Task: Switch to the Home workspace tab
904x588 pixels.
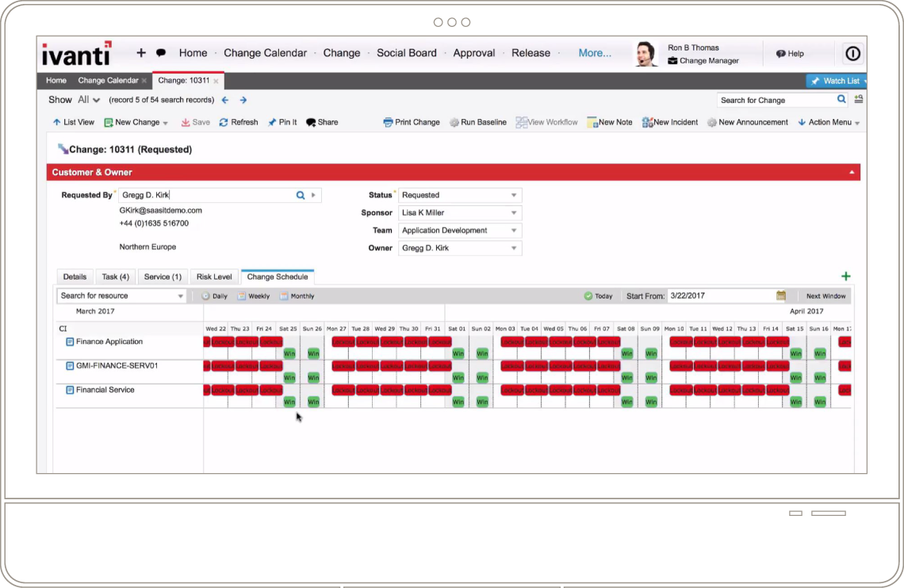Action: tap(56, 81)
